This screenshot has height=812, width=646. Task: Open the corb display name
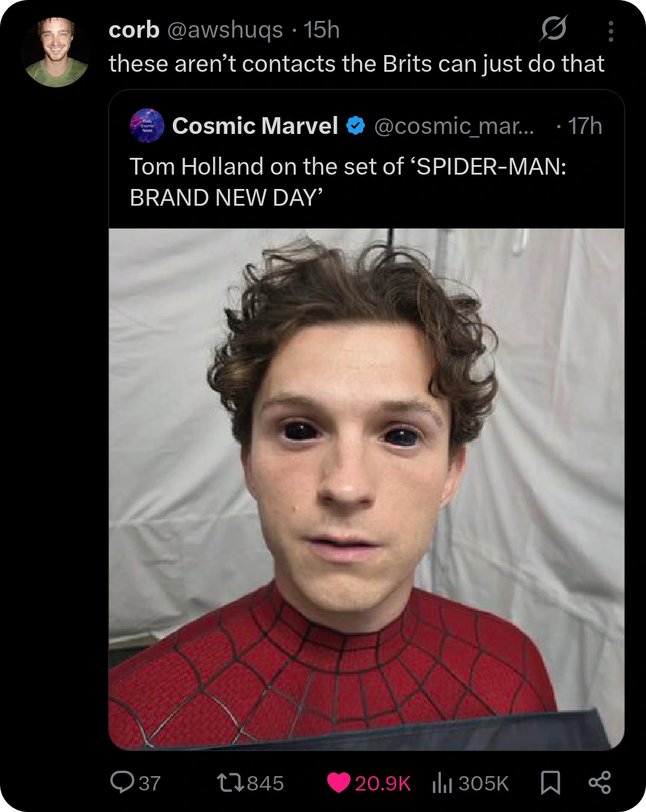(134, 30)
